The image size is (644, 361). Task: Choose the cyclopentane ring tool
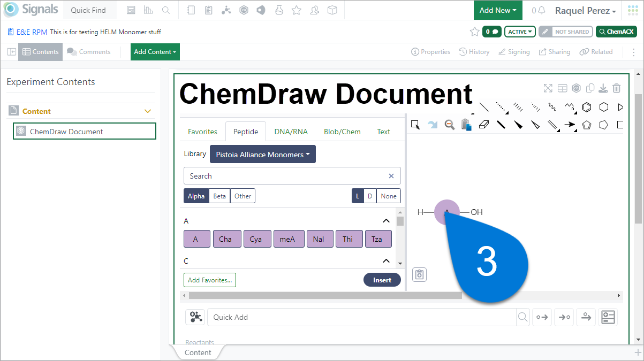pyautogui.click(x=604, y=125)
